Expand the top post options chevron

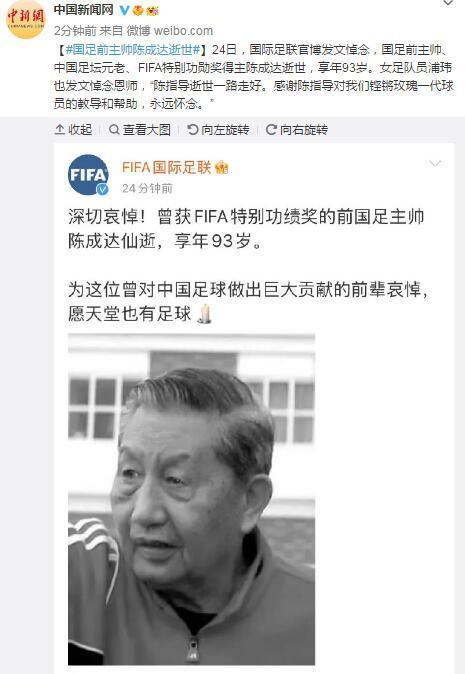coord(448,3)
